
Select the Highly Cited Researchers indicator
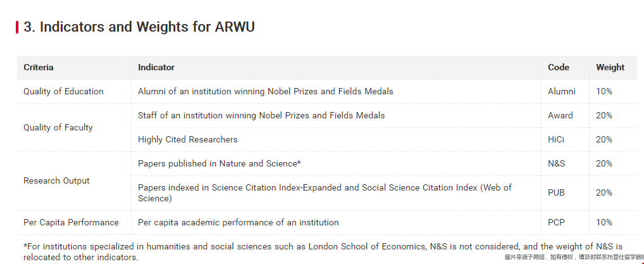click(188, 139)
